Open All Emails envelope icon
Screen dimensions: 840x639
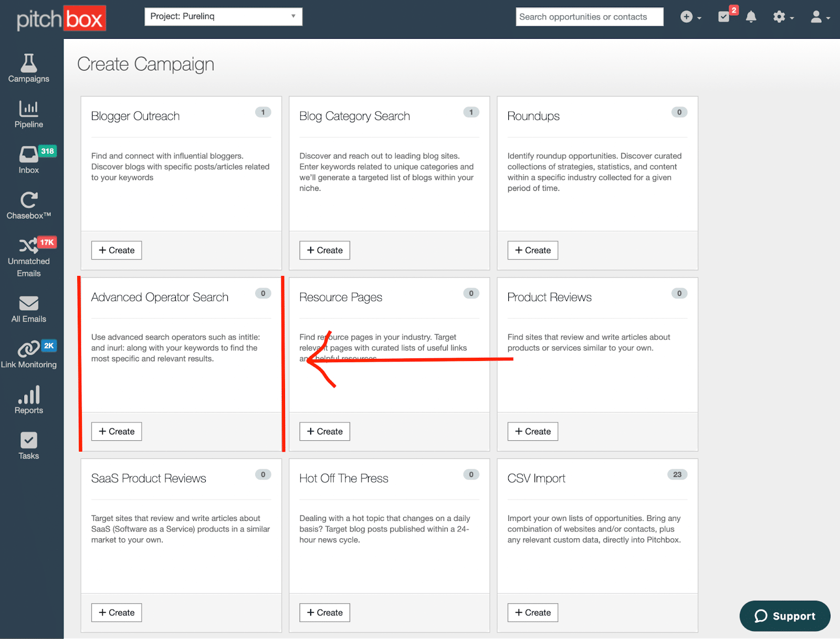[29, 303]
